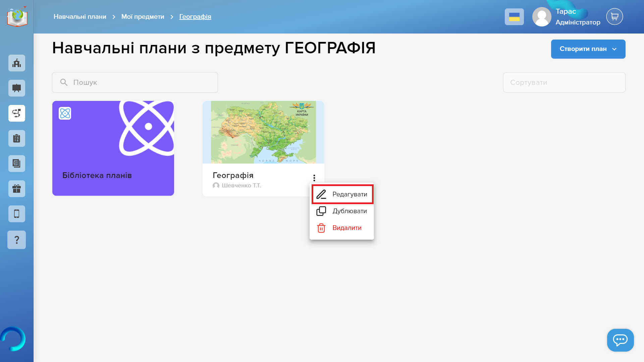644x362 pixels.
Task: Click the pencil icon beside Редагувати
Action: pos(321,194)
